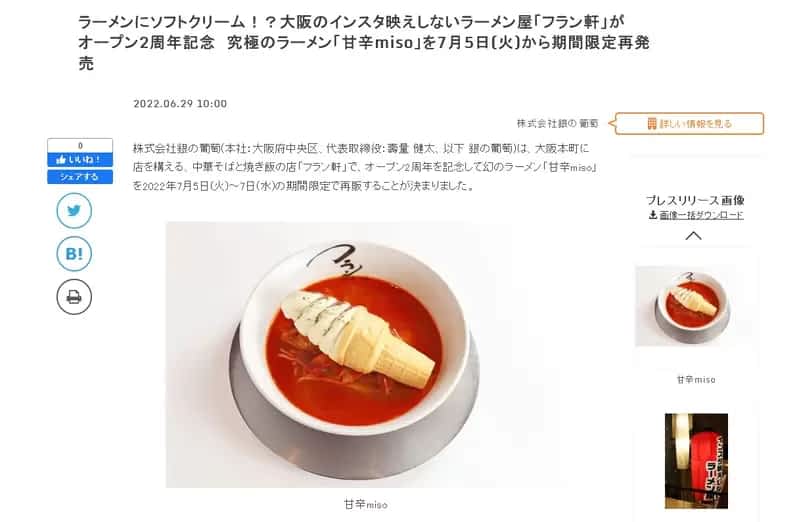The height and width of the screenshot is (522, 799).
Task: Click the Facebook いいね! thumbs-up button
Action: pyautogui.click(x=80, y=160)
